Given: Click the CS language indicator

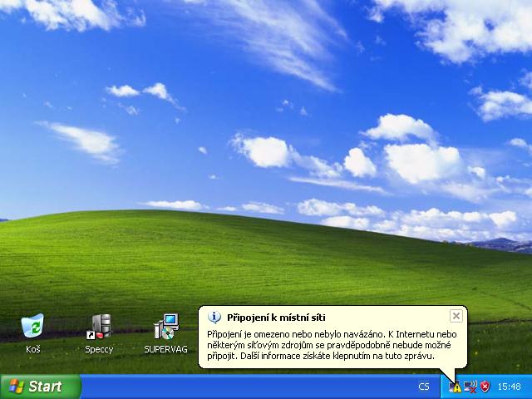Looking at the screenshot, I should click(x=424, y=387).
